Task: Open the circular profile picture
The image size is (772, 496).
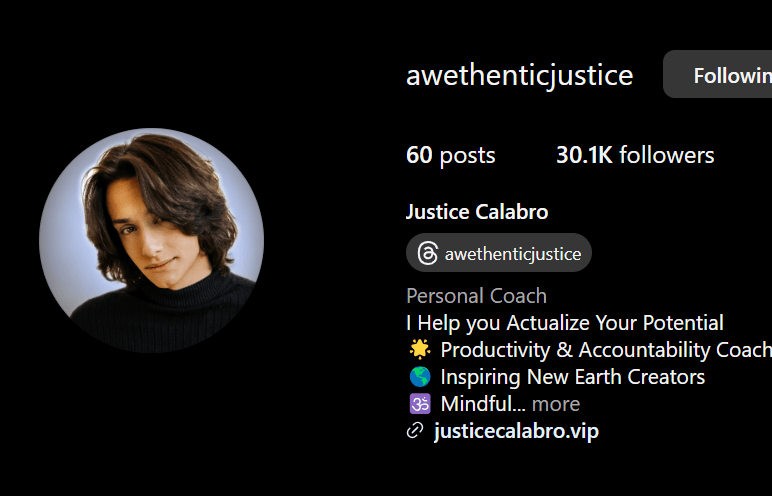Action: pos(152,240)
